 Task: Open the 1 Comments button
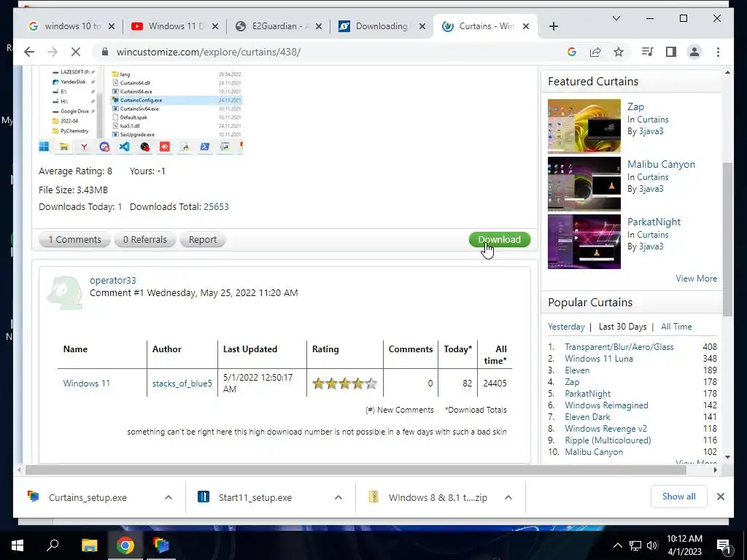point(75,239)
